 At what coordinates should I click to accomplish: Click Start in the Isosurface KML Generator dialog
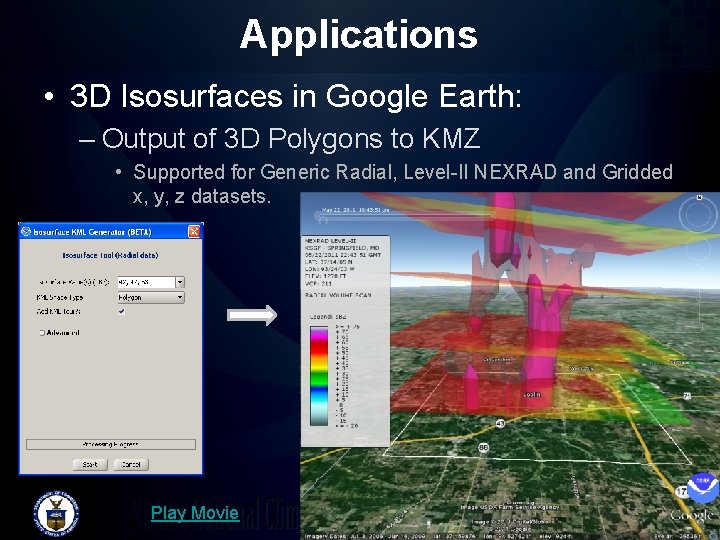point(90,464)
